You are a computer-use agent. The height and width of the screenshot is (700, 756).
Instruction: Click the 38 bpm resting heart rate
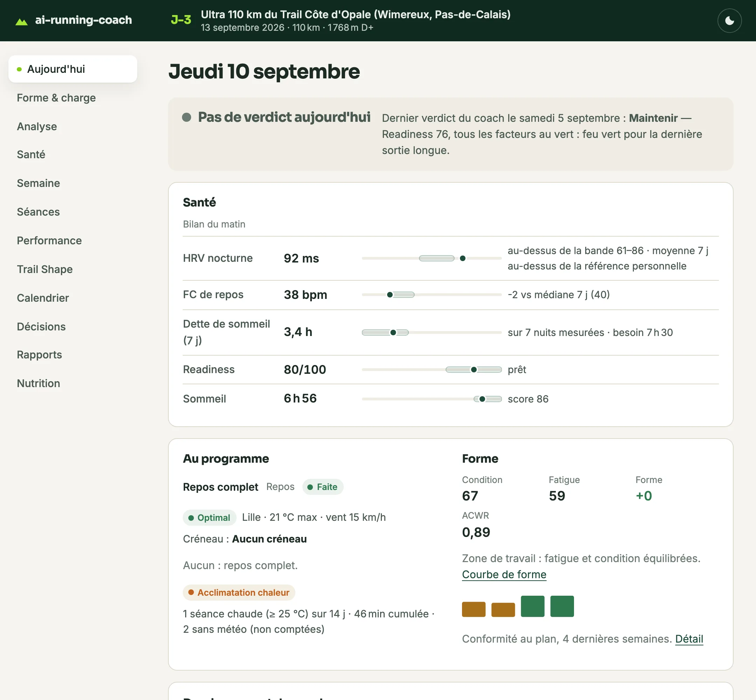pyautogui.click(x=305, y=295)
